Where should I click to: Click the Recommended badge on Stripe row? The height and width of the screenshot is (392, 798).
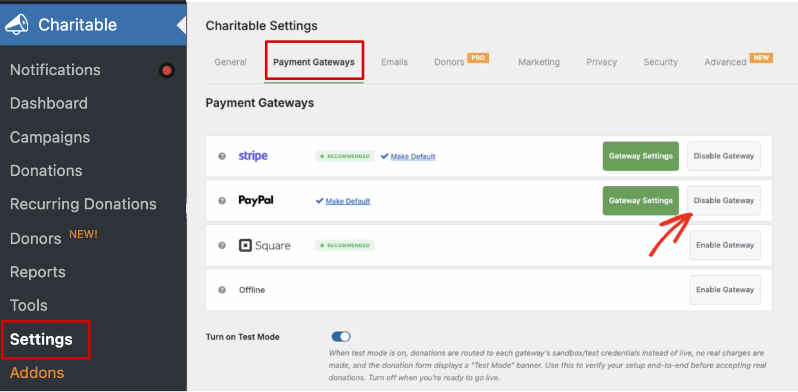[345, 156]
